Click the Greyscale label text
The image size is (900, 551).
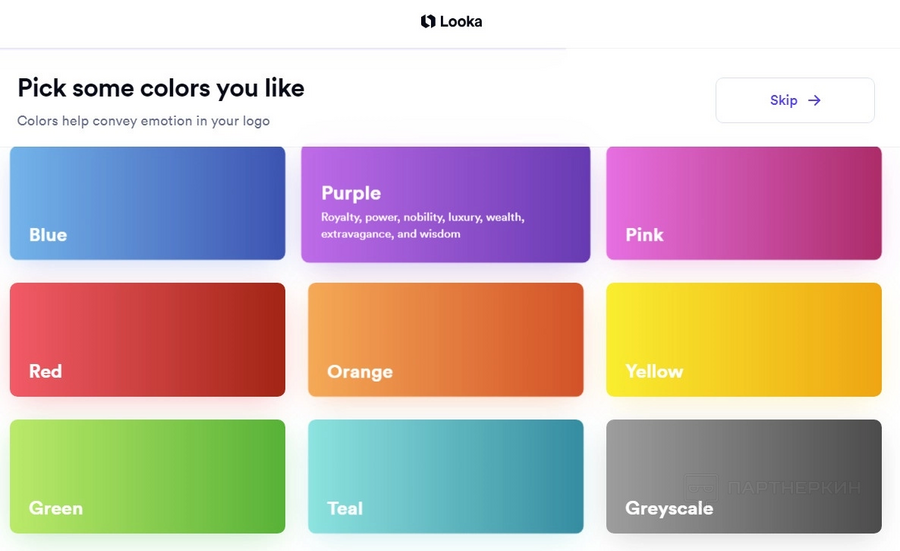669,509
